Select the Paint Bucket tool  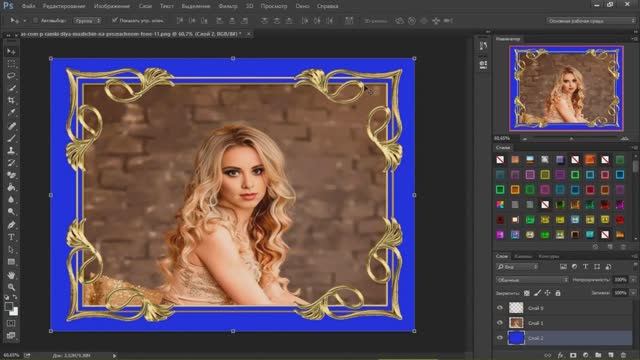coord(11,187)
